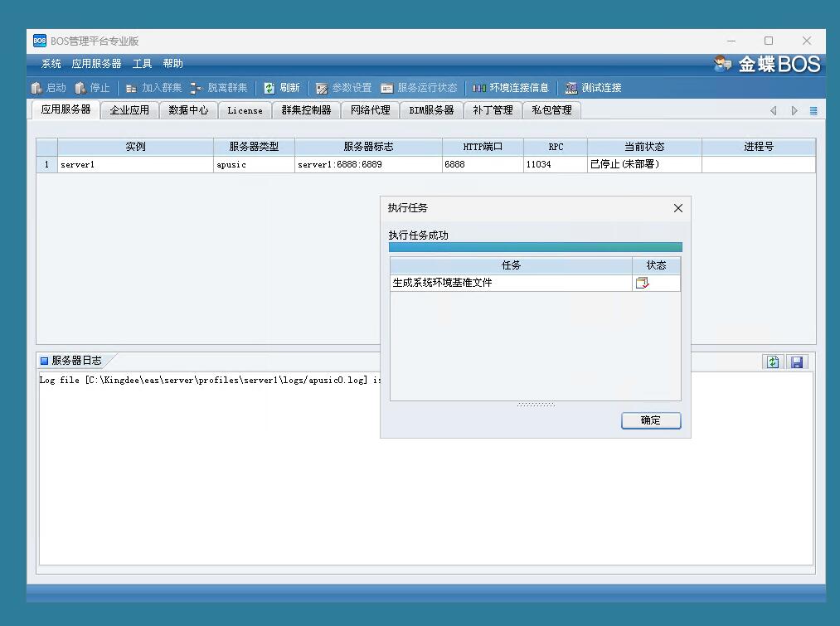
Task: Click the 加入群集 join cluster toolbar item
Action: pos(153,88)
